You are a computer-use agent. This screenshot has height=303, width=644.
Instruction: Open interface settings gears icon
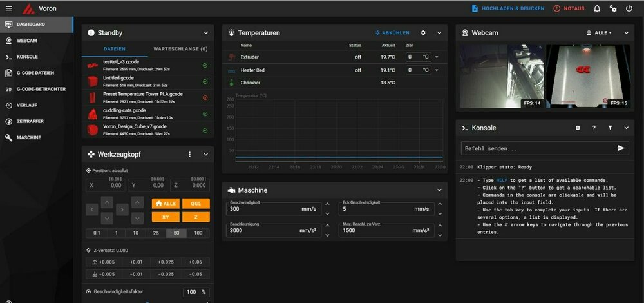point(613,8)
